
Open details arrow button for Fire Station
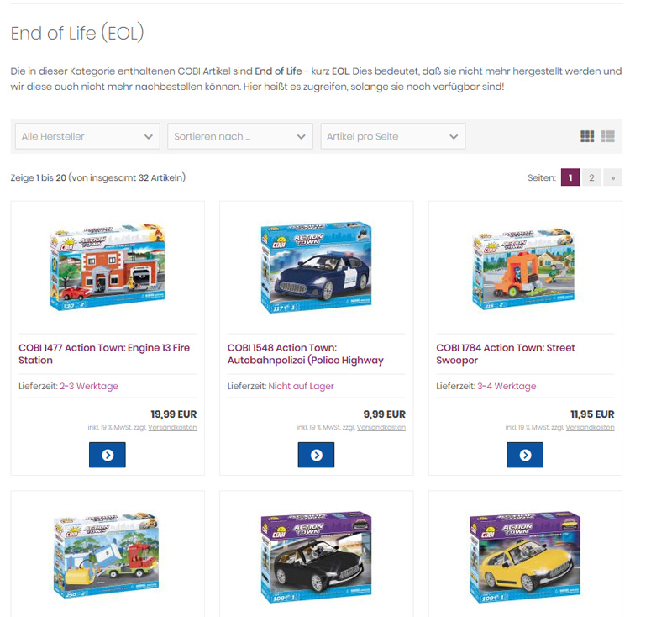(x=108, y=455)
